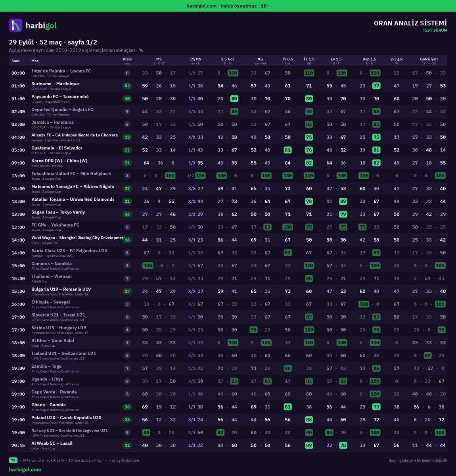Click the TEST SÜRÜM label
The width and height of the screenshot is (456, 476).
(x=435, y=31)
